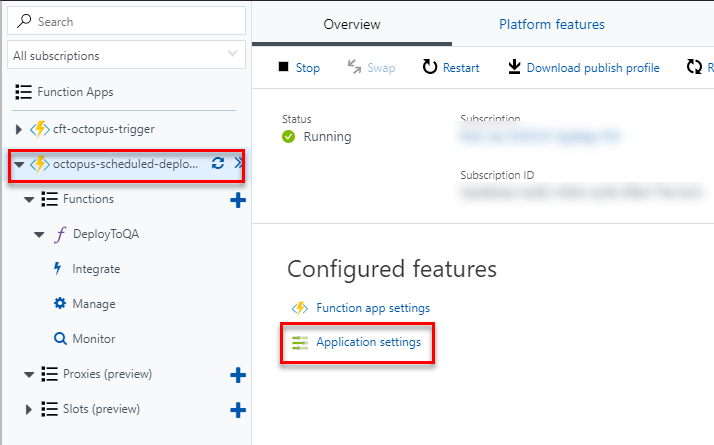Click the green Running status check icon
This screenshot has width=714, height=445.
tap(288, 136)
